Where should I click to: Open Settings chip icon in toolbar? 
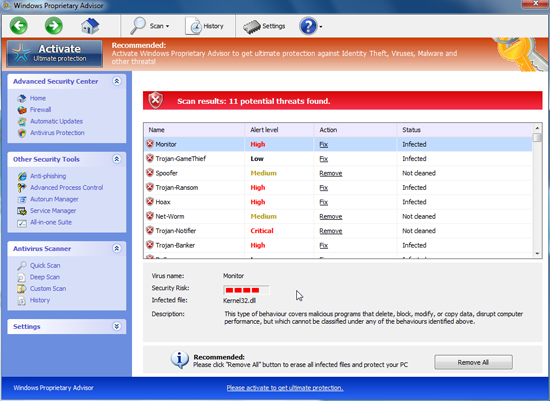(x=264, y=26)
